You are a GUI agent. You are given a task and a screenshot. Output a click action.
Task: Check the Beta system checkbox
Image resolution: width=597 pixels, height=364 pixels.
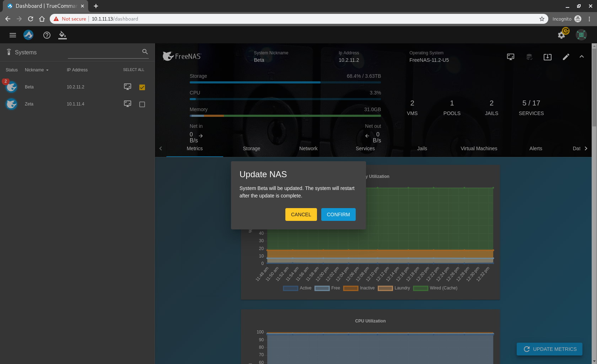142,87
